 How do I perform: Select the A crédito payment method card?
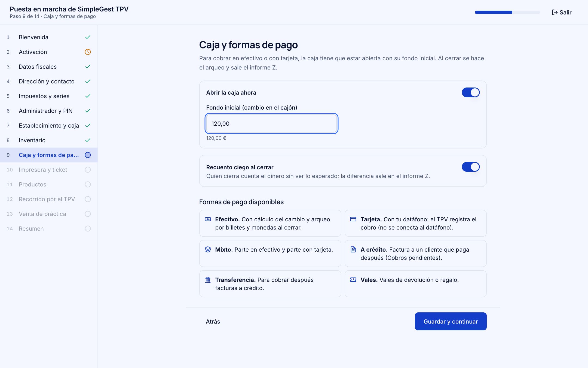pyautogui.click(x=415, y=254)
